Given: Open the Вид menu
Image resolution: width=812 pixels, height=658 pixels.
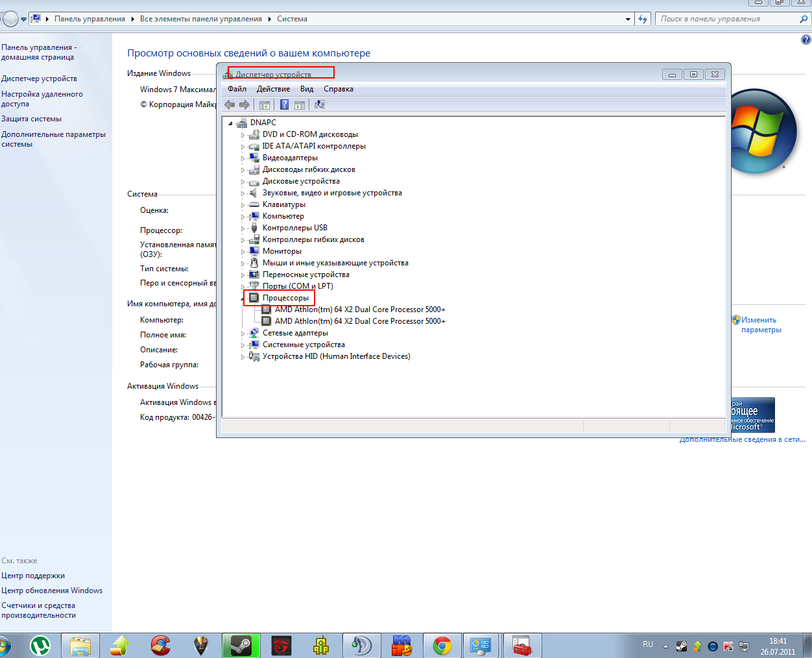Looking at the screenshot, I should [x=307, y=89].
